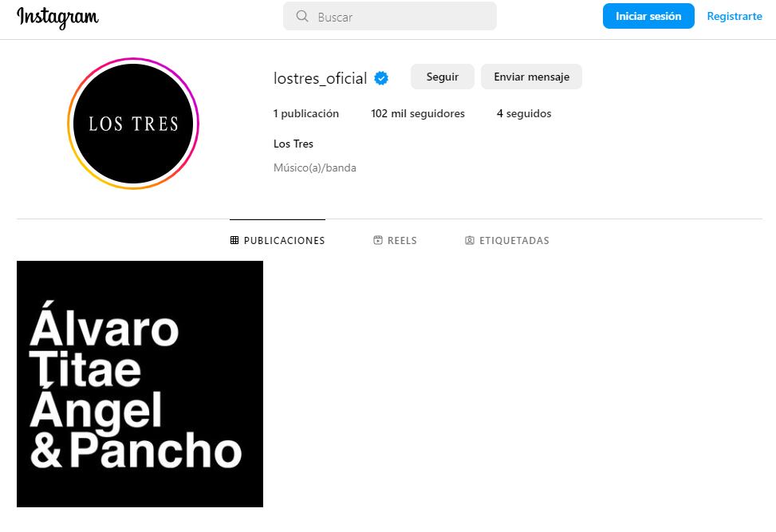
Task: View the 4 seguidos list
Action: (x=524, y=113)
